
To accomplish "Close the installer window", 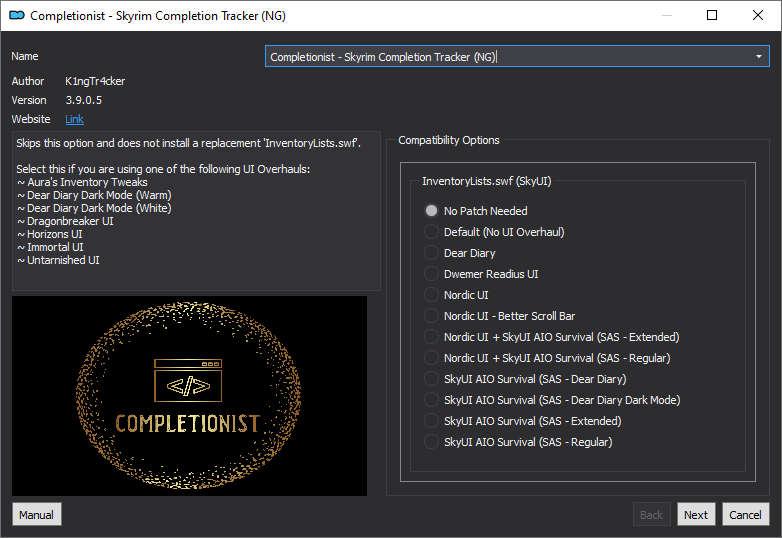I will click(758, 15).
